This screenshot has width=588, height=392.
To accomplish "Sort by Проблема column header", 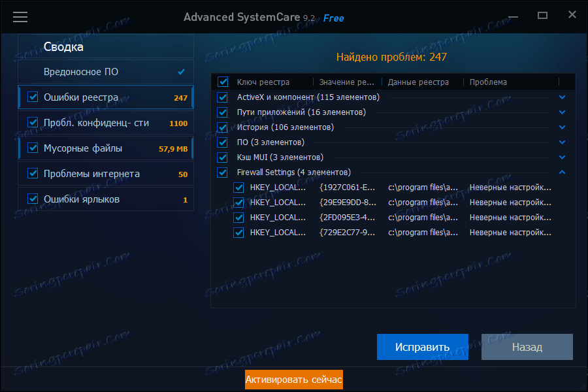I will coord(488,82).
